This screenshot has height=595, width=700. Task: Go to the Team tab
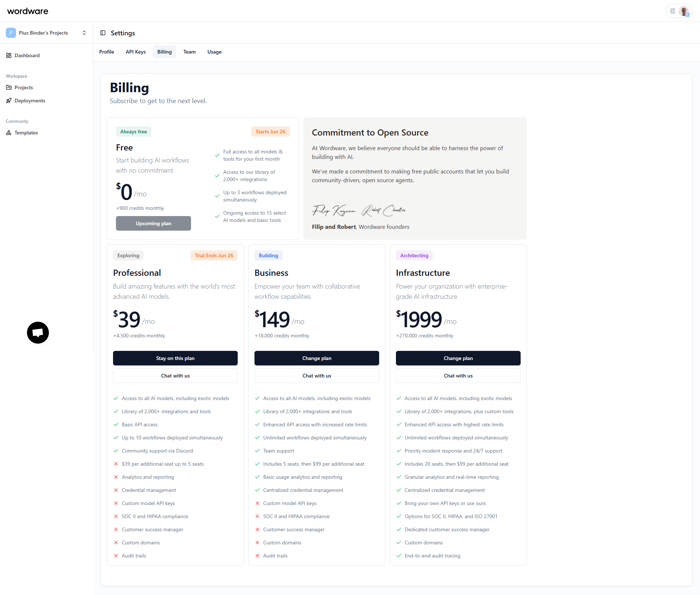[x=190, y=52]
